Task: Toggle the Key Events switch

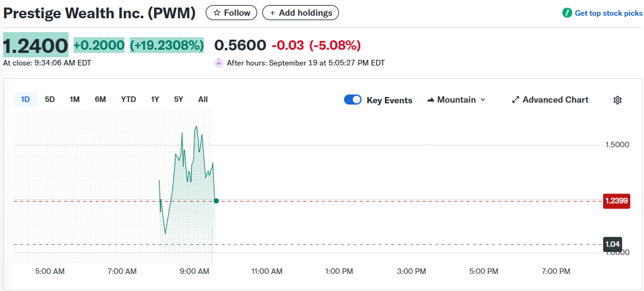Action: point(353,100)
